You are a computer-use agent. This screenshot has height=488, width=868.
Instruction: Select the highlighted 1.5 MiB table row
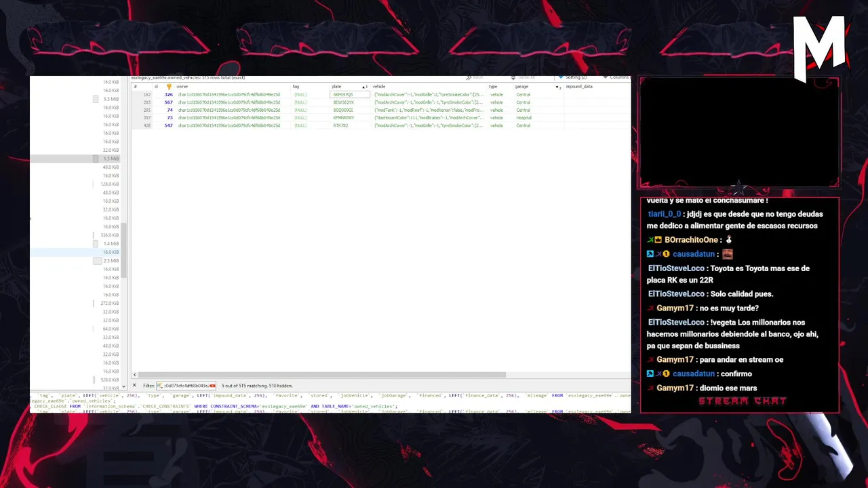point(75,159)
